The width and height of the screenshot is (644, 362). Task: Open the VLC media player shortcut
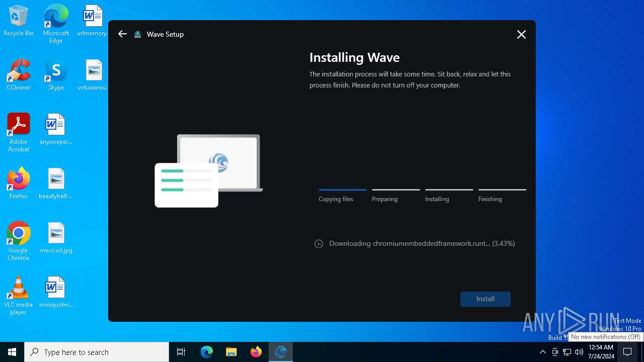pos(19,296)
